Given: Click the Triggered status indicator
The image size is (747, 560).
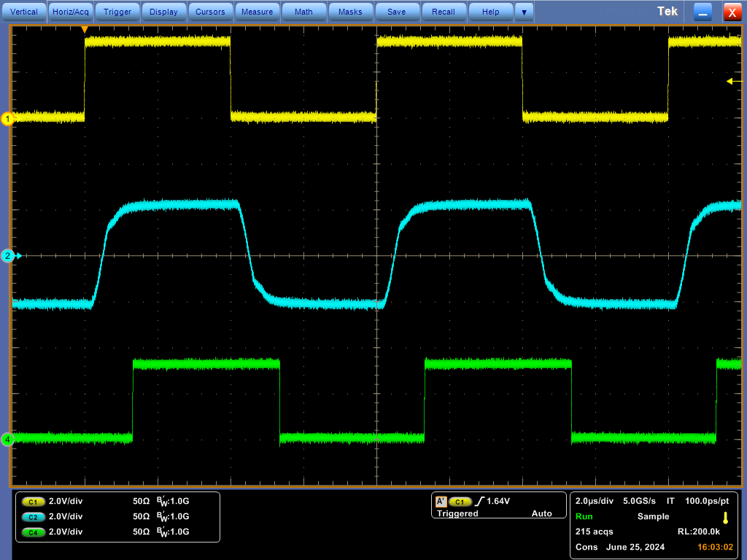Looking at the screenshot, I should (x=456, y=513).
